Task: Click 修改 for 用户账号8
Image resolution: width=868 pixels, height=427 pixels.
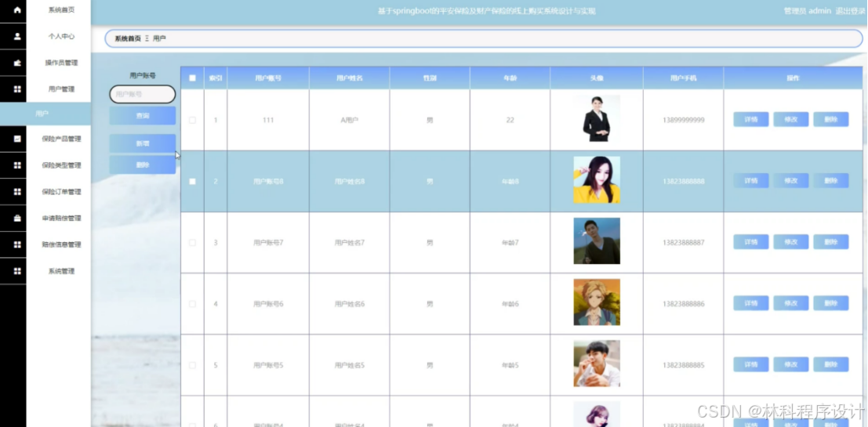Action: coord(791,181)
